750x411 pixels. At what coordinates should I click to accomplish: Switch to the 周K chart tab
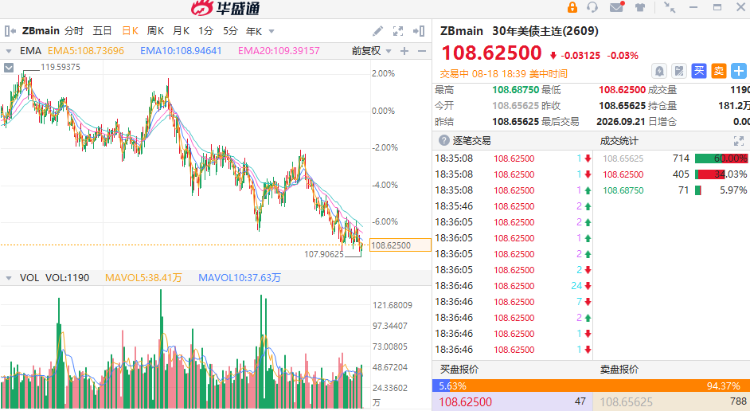tap(155, 31)
